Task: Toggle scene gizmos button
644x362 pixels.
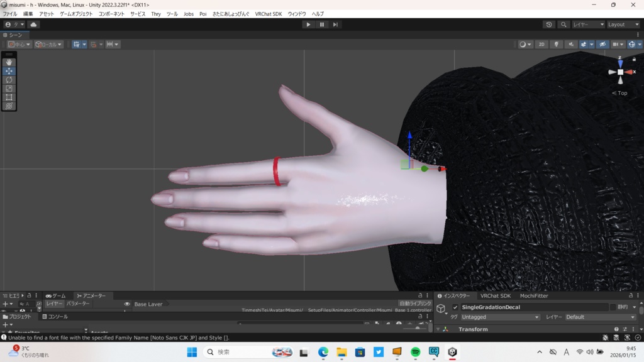Action: click(631, 45)
